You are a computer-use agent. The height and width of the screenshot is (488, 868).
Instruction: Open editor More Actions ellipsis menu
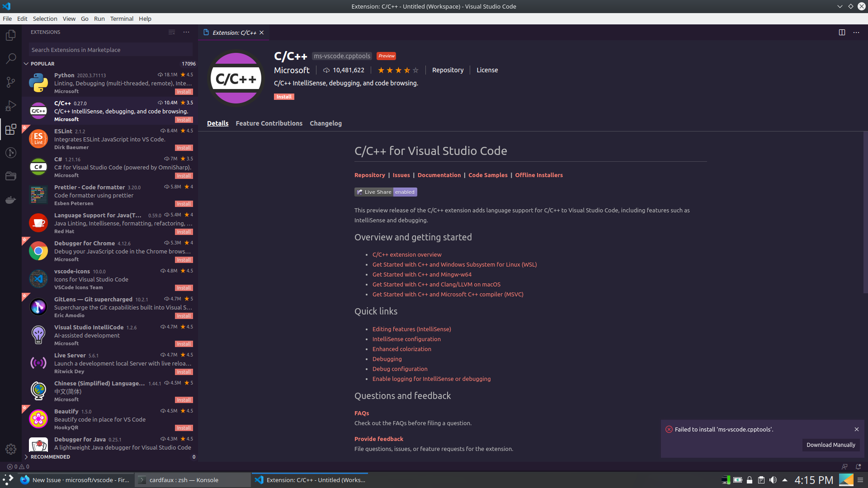pos(856,32)
